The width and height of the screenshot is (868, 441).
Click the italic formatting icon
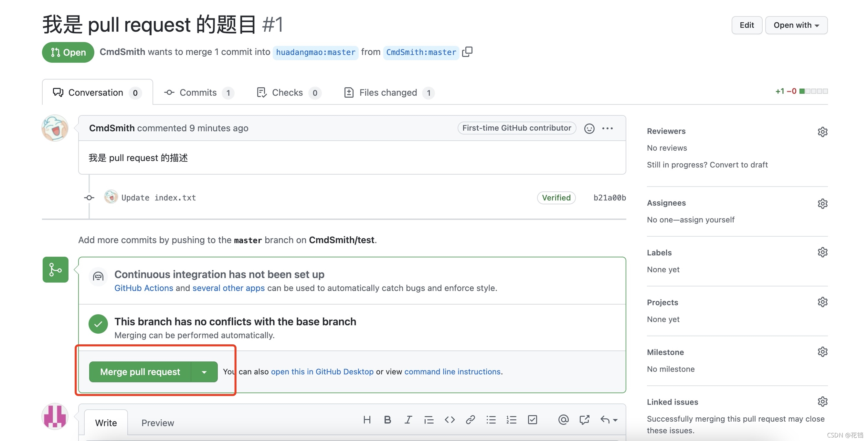coord(408,420)
